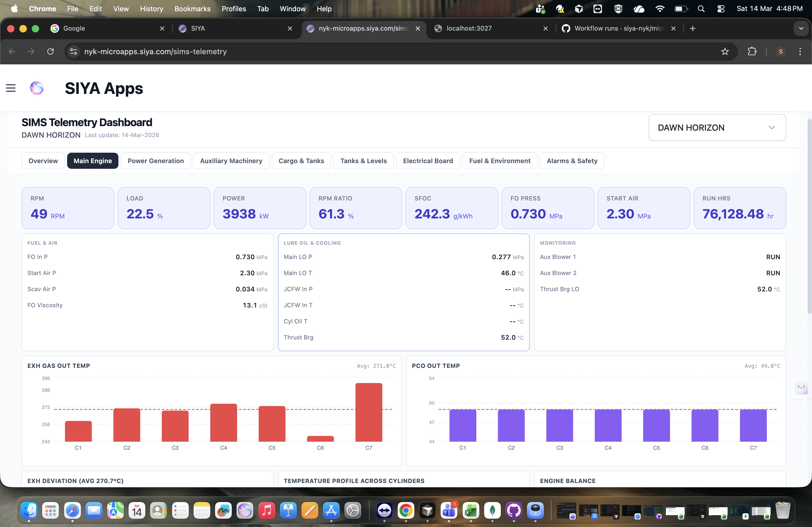Open site information icon in address bar
The image size is (812, 527).
pos(73,52)
